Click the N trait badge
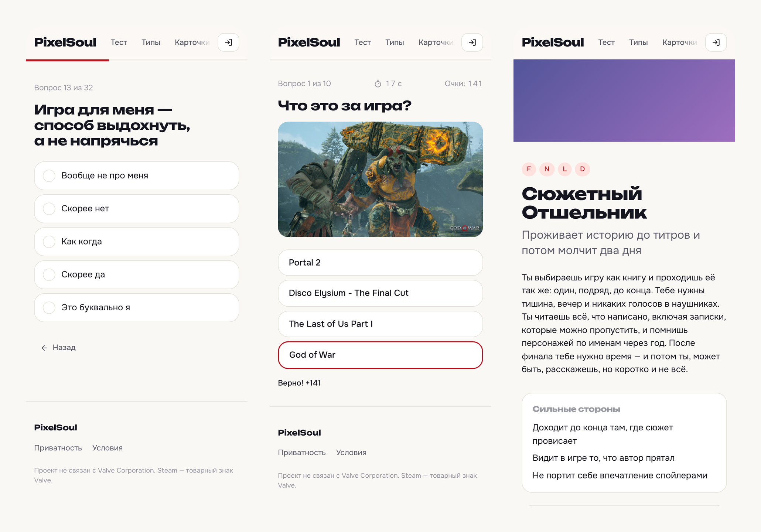 547,169
